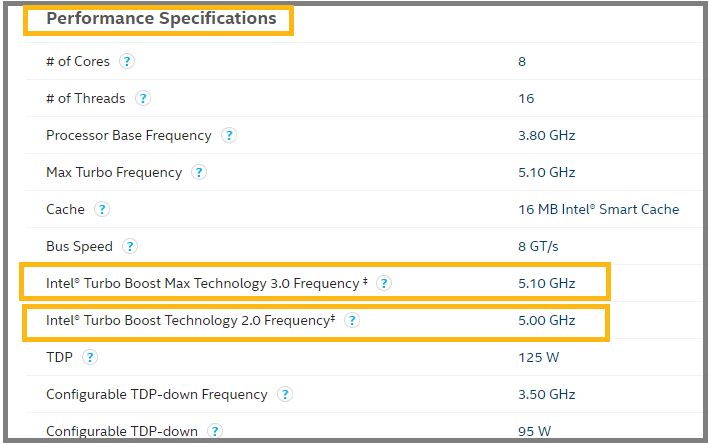The height and width of the screenshot is (445, 709).
Task: Open help tooltip for # of Threads
Action: tap(143, 98)
